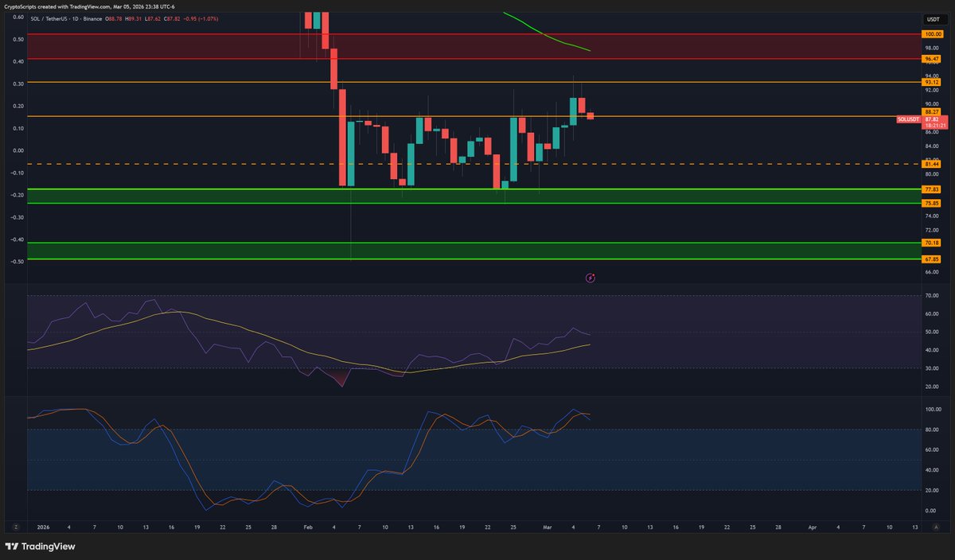Select the 93.12 price level label
The width and height of the screenshot is (955, 560).
click(933, 82)
